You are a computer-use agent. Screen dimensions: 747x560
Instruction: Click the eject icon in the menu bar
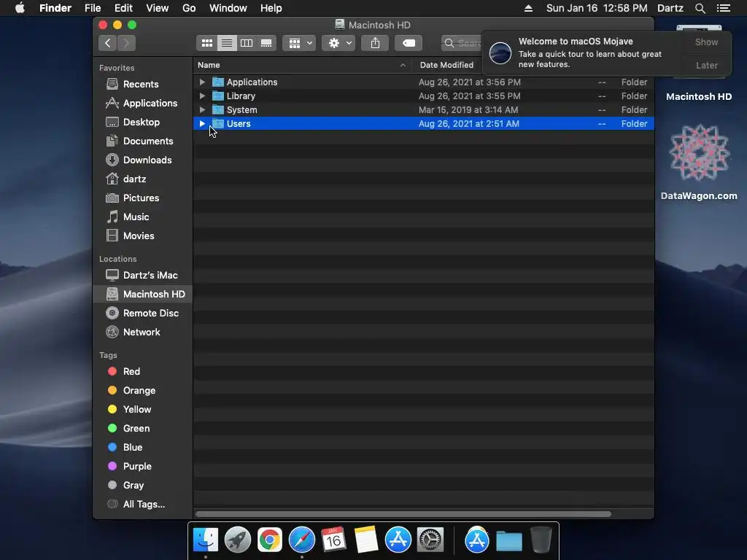528,8
